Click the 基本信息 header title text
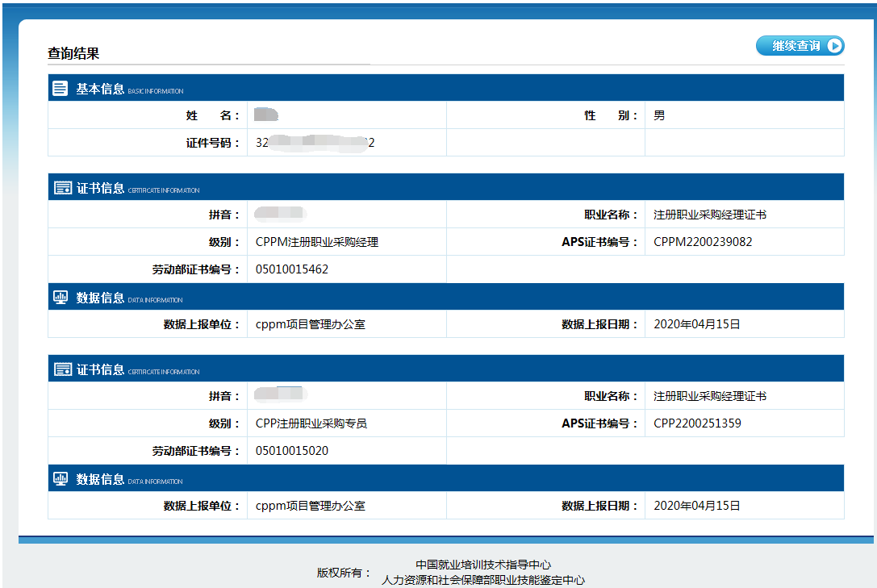Image resolution: width=877 pixels, height=588 pixels. [100, 89]
